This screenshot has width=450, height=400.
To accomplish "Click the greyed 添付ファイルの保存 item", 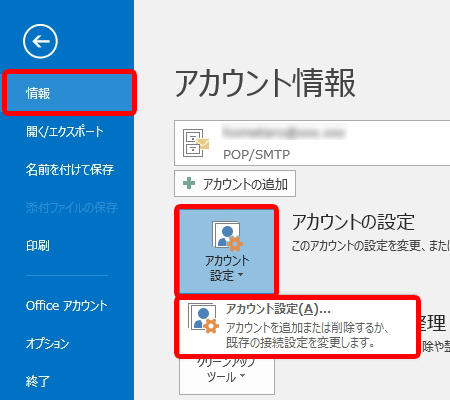I will [x=72, y=208].
